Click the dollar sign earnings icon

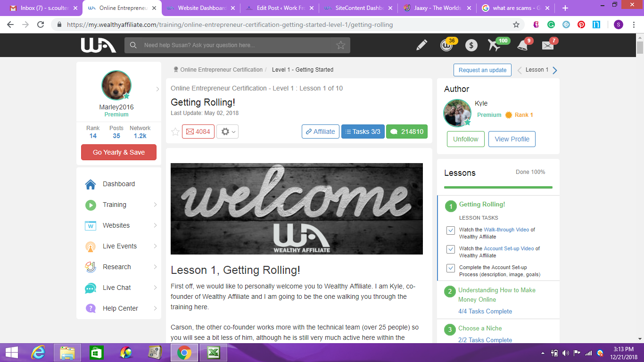tap(471, 45)
